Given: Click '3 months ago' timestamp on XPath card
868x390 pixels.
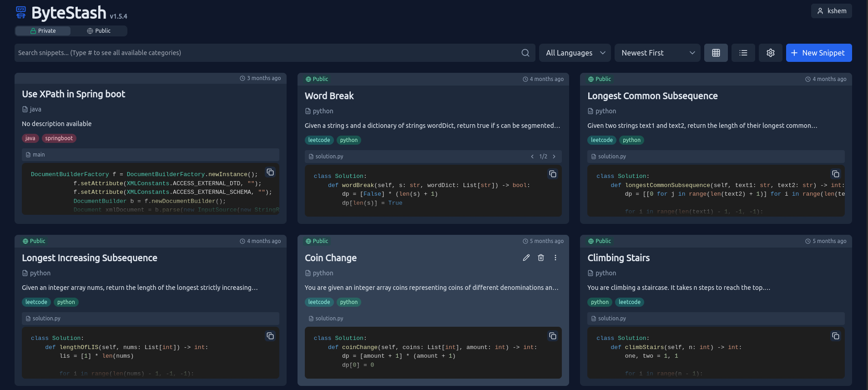Looking at the screenshot, I should 260,78.
